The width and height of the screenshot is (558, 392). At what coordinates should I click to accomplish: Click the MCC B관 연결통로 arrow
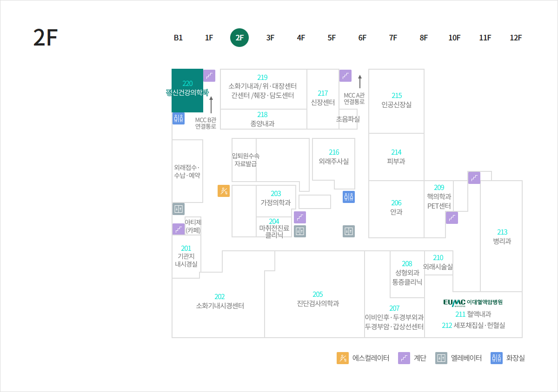click(211, 105)
